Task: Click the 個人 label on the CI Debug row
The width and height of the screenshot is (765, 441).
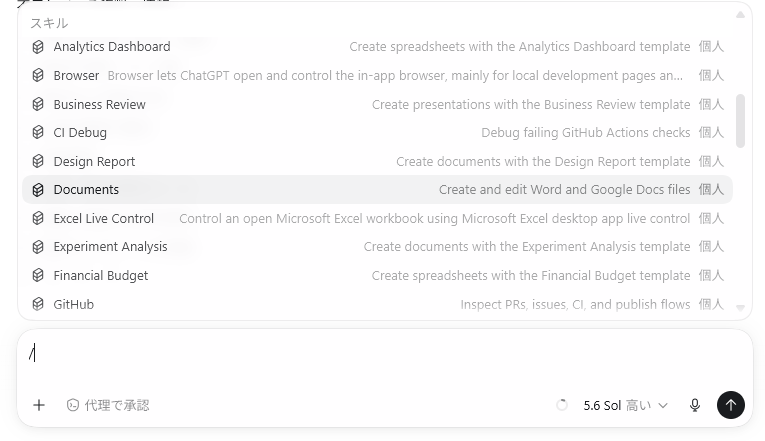Action: 711,133
